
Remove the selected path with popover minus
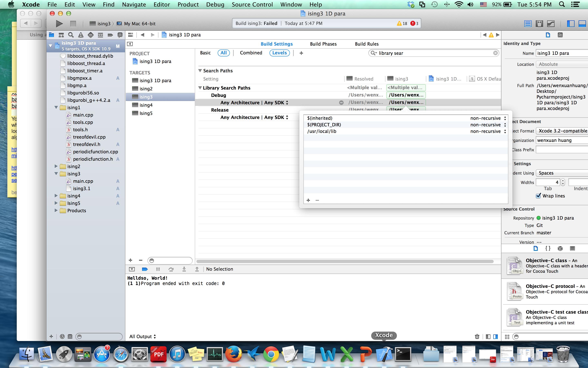click(317, 200)
